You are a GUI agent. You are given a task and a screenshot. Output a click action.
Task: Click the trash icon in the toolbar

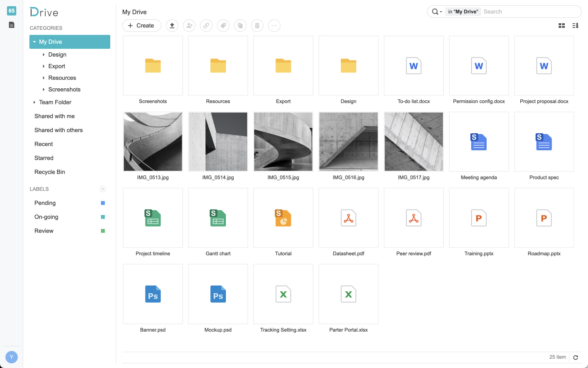pos(257,26)
